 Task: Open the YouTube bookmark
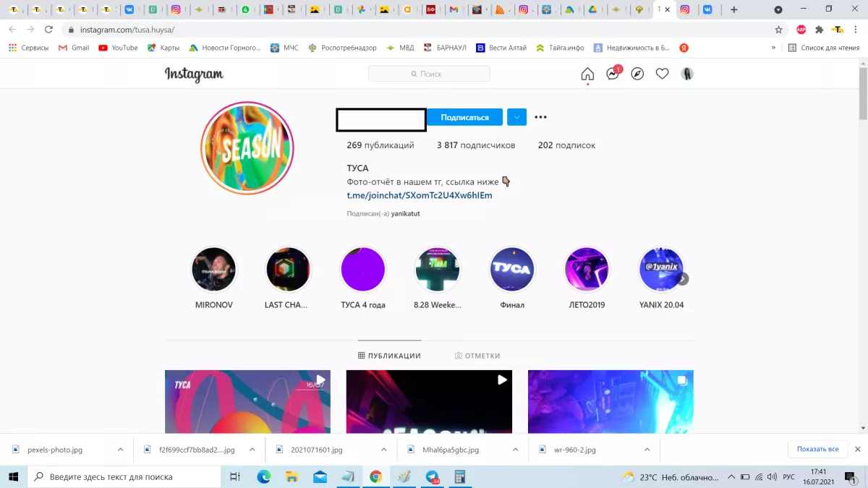118,48
